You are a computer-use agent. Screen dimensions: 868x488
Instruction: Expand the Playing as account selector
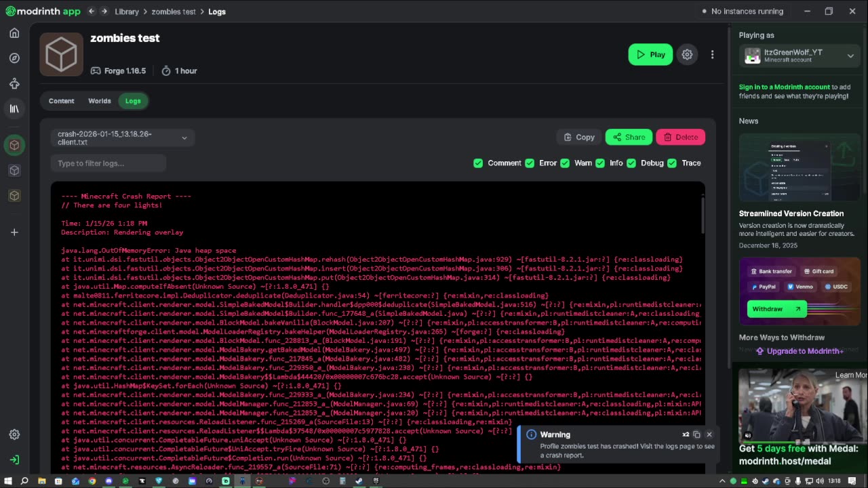tap(800, 56)
